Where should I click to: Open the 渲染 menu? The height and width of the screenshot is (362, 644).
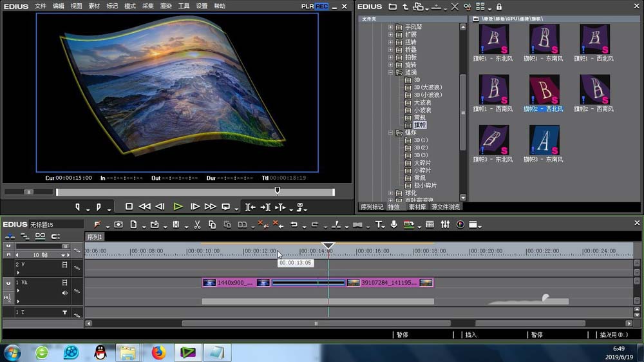click(x=166, y=6)
